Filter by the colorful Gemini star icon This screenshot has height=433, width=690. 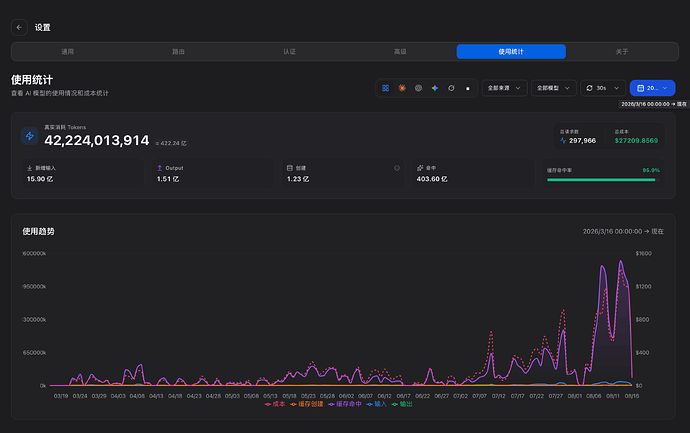click(435, 88)
